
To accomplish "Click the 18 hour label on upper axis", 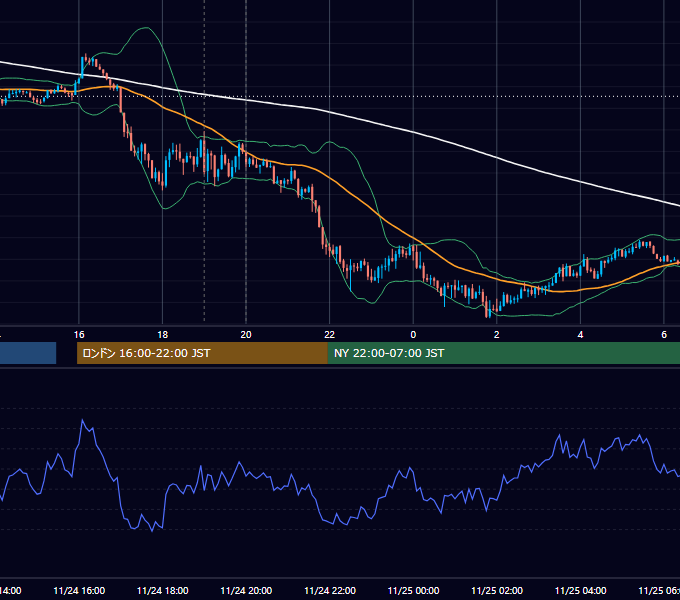I will click(x=162, y=335).
